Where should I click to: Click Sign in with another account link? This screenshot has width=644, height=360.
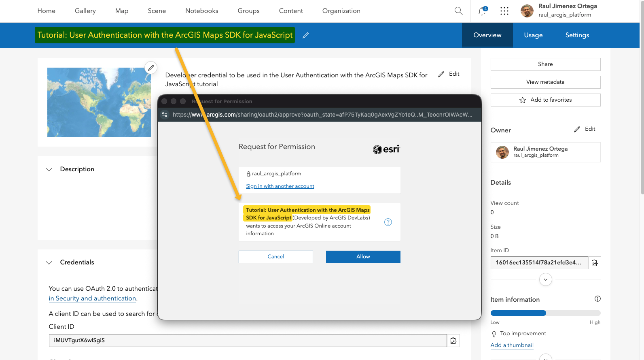280,186
